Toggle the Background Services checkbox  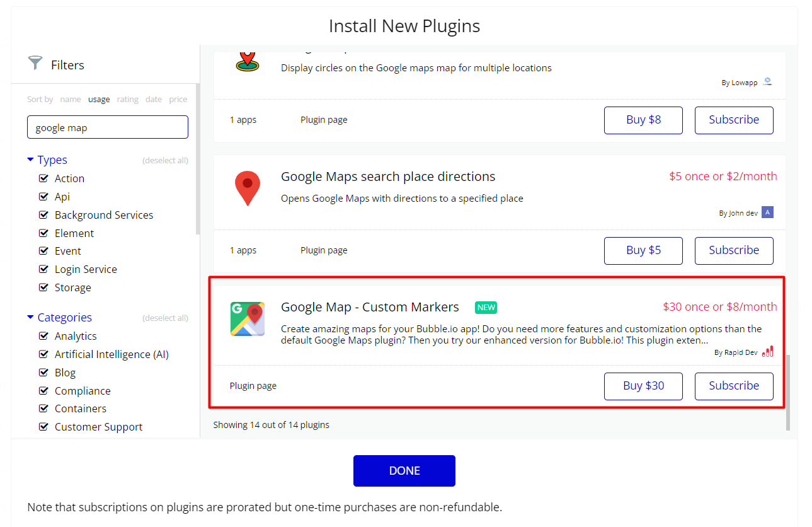point(43,215)
